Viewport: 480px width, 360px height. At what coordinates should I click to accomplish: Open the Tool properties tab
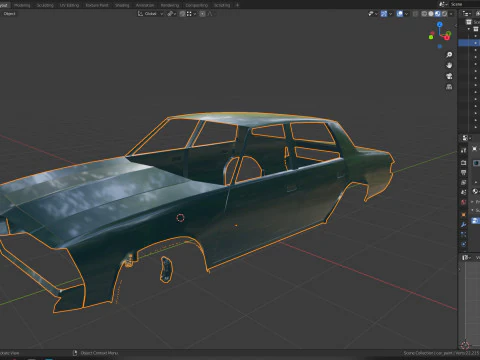click(463, 150)
